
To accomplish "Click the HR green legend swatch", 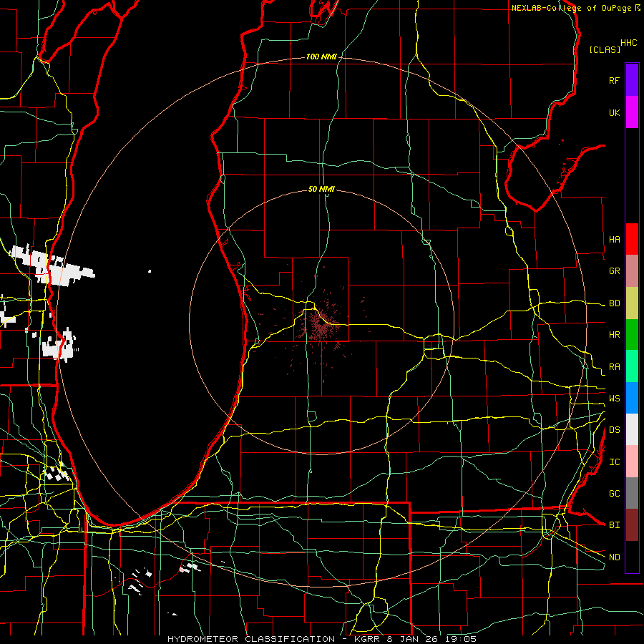I will (632, 335).
